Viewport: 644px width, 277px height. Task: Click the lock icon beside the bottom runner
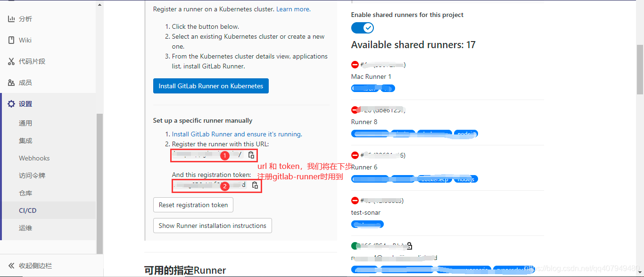click(x=409, y=246)
